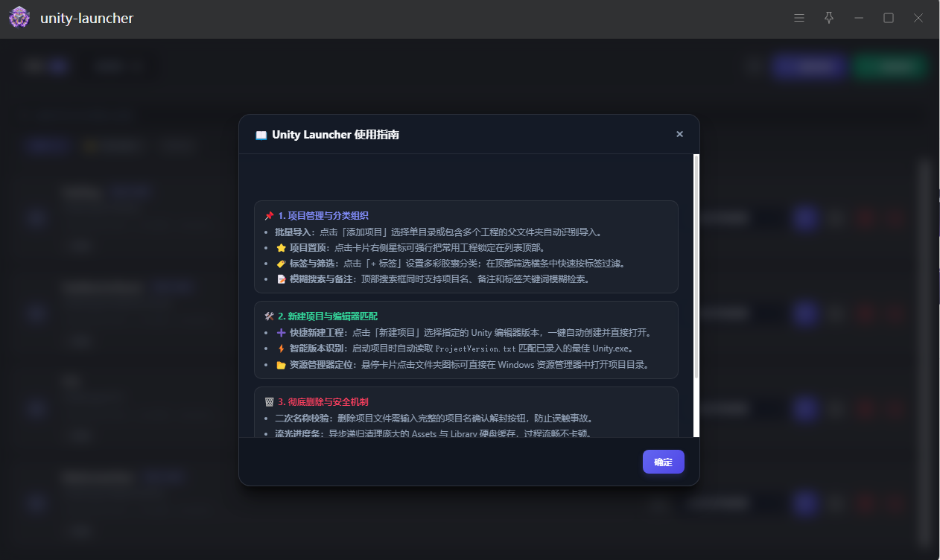Click the book icon beside Unity Launcher 使用指南
This screenshot has height=560, width=940.
pyautogui.click(x=261, y=135)
